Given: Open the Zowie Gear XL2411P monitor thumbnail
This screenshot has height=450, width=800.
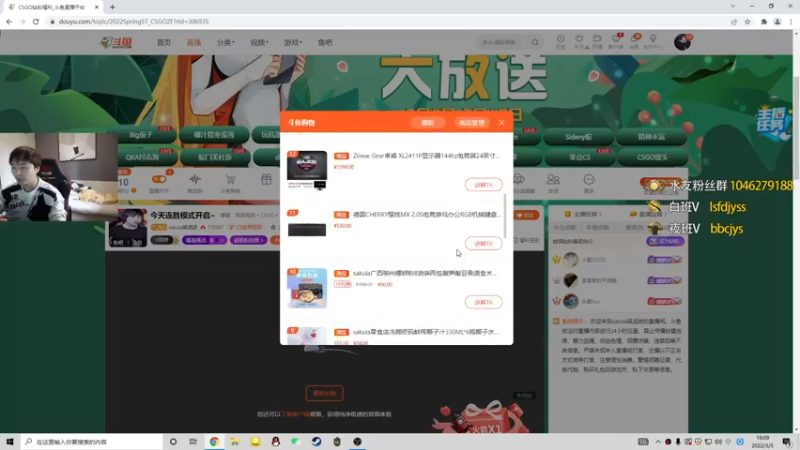Looking at the screenshot, I should click(x=307, y=170).
